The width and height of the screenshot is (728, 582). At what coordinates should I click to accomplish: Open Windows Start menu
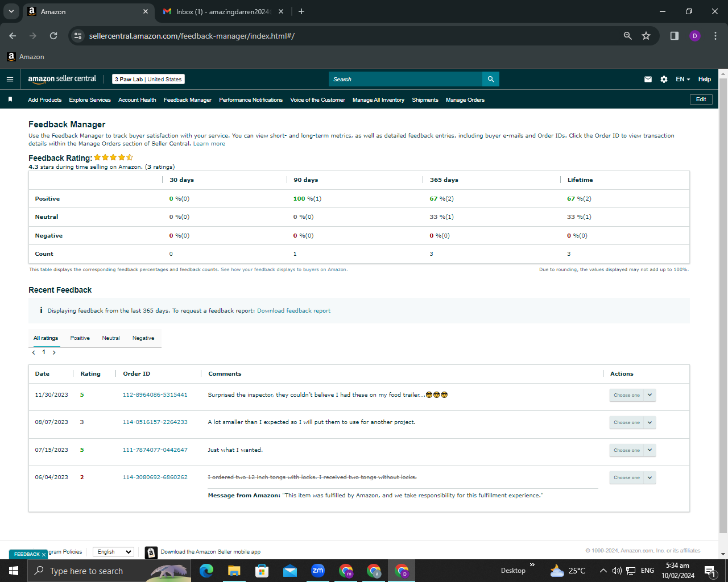[14, 571]
